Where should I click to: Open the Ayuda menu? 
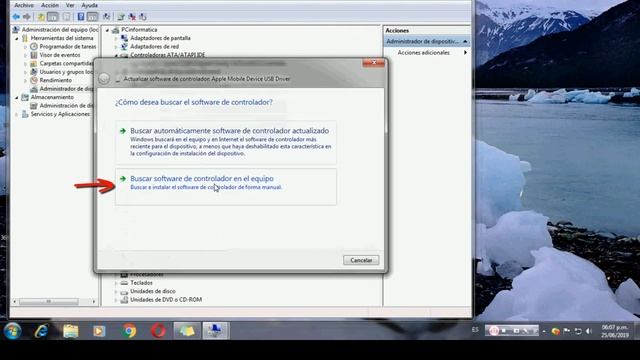89,5
